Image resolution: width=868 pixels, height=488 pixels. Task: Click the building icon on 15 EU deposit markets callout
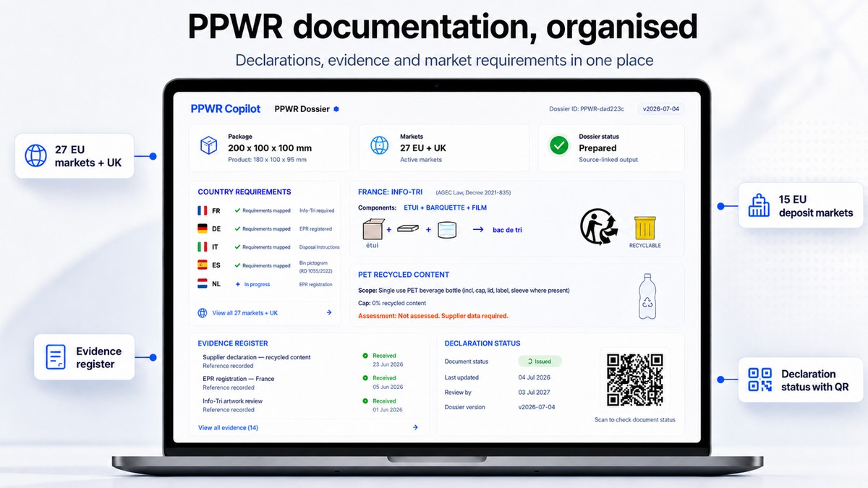(759, 205)
